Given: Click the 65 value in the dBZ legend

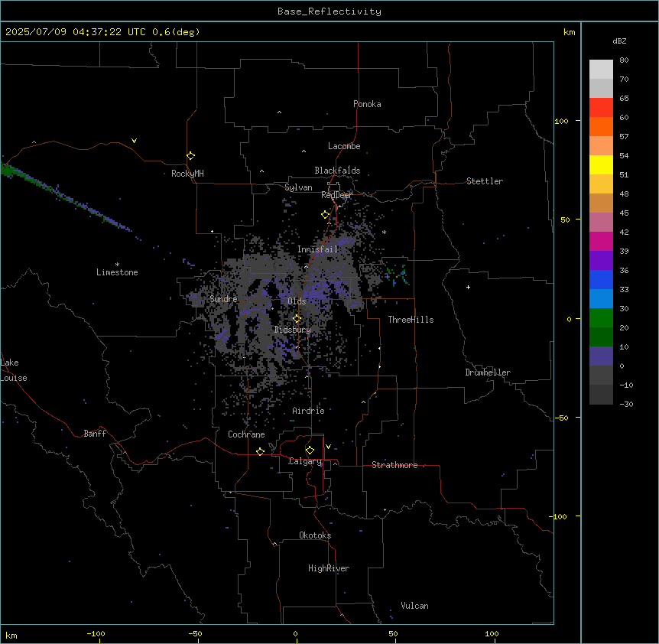Looking at the screenshot, I should (624, 99).
